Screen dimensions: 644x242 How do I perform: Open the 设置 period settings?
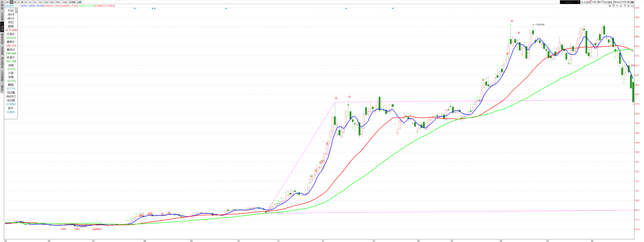(x=79, y=2)
